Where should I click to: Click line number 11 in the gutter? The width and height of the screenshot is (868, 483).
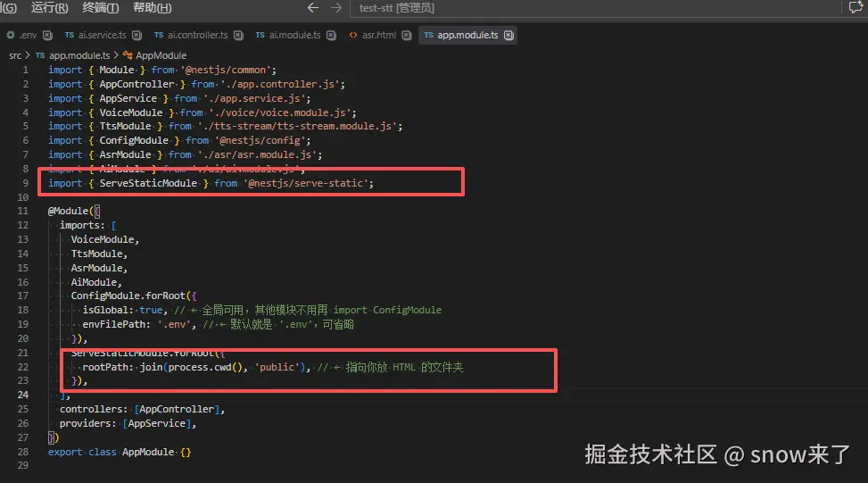pyautogui.click(x=22, y=211)
